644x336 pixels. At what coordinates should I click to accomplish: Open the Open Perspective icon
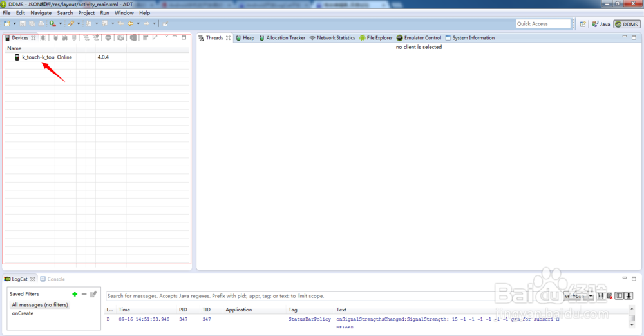[583, 24]
